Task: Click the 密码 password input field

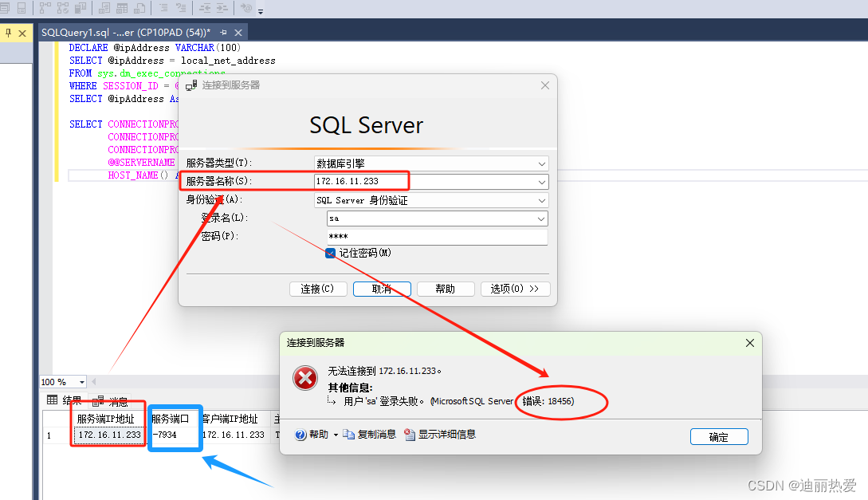Action: tap(436, 237)
